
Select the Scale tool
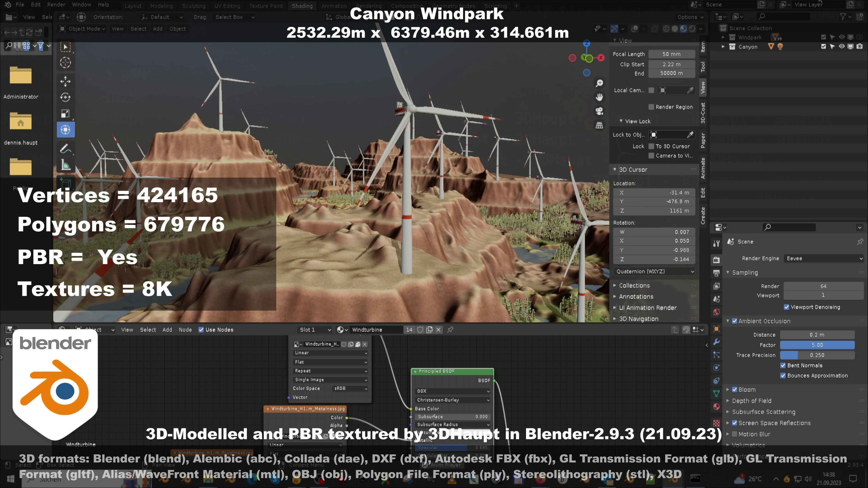[x=65, y=113]
